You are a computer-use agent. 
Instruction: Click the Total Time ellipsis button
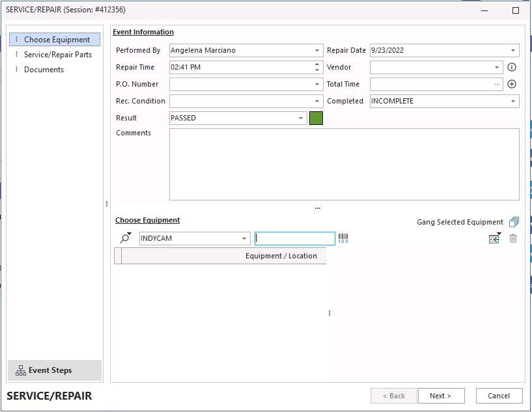pyautogui.click(x=497, y=84)
